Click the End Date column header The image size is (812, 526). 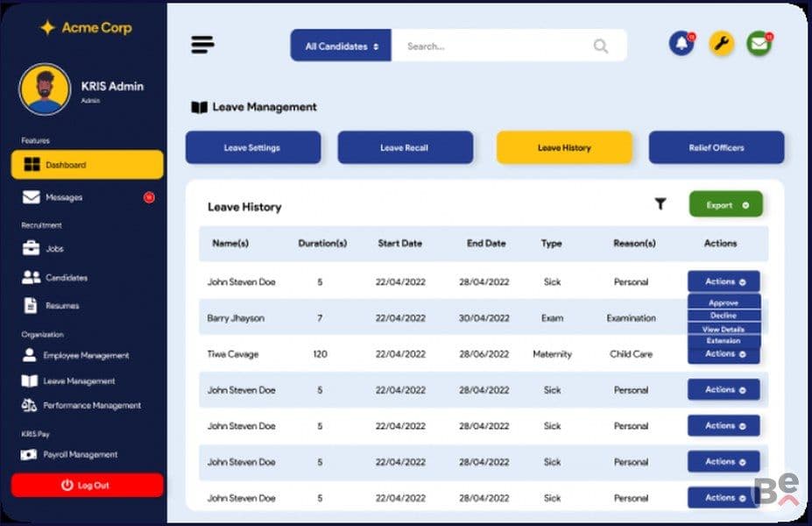tap(486, 243)
